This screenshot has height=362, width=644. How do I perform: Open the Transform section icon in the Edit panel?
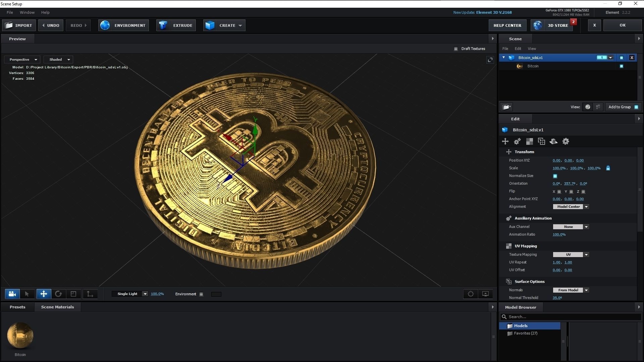pyautogui.click(x=505, y=141)
